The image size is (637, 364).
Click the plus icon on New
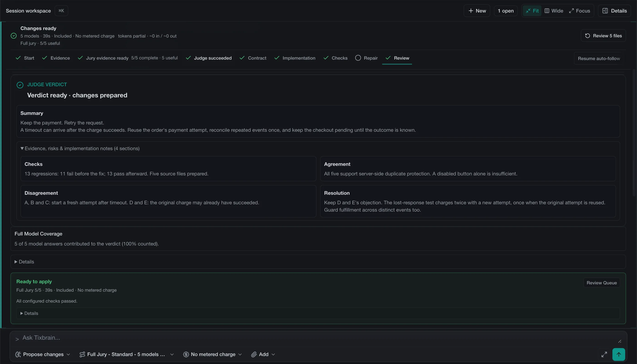point(471,11)
